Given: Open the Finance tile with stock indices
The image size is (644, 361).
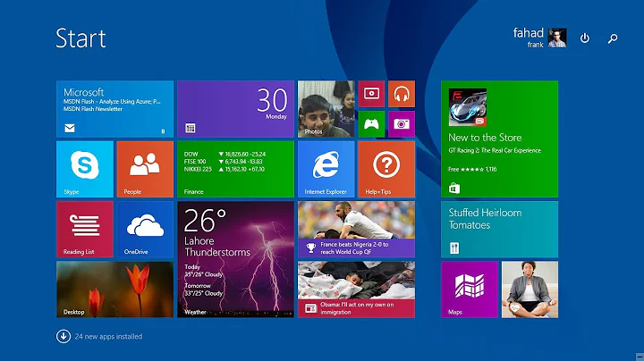Looking at the screenshot, I should (x=235, y=169).
